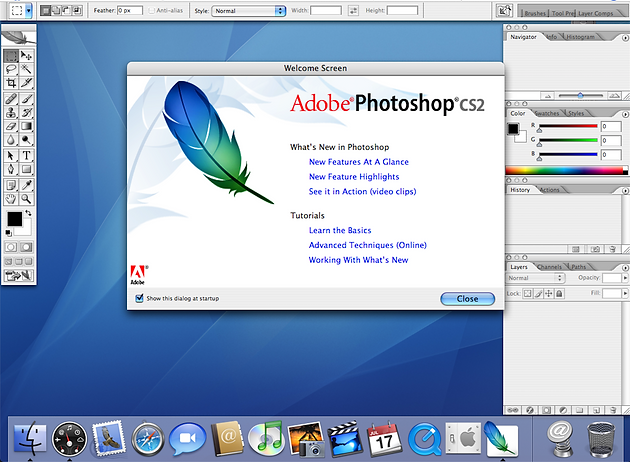Select the Notes tool
The height and width of the screenshot is (462, 630).
[x=11, y=185]
